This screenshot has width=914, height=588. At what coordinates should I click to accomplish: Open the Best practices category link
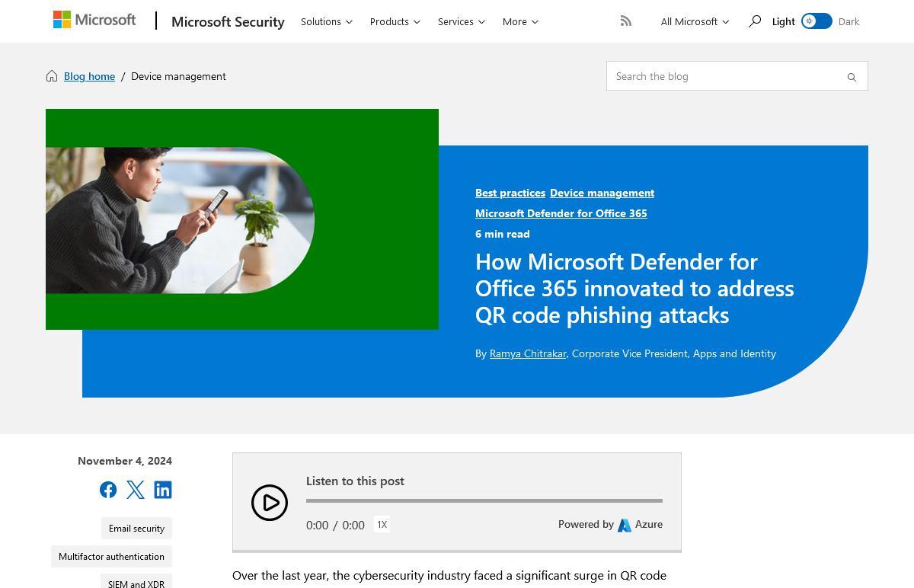coord(510,193)
